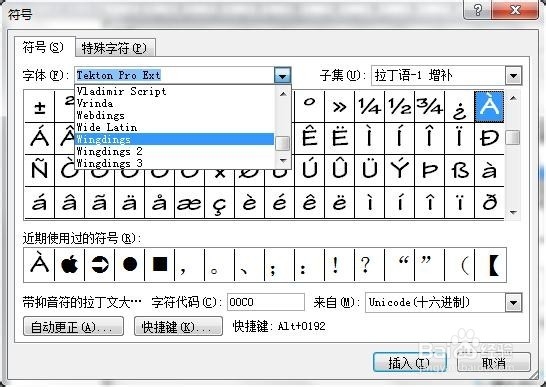Screen dimensions: 546x387
Task: Select the ð lowercase eth symbol
Action: [x=489, y=202]
